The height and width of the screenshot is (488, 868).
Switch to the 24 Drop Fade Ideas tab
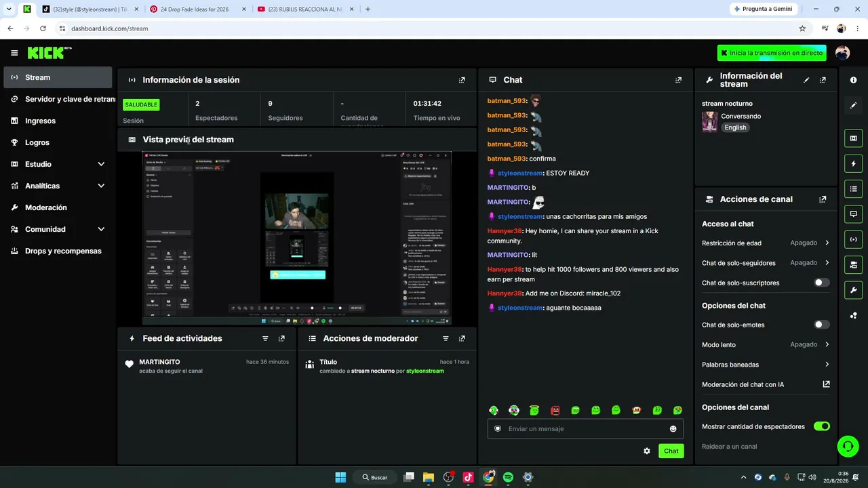point(197,9)
